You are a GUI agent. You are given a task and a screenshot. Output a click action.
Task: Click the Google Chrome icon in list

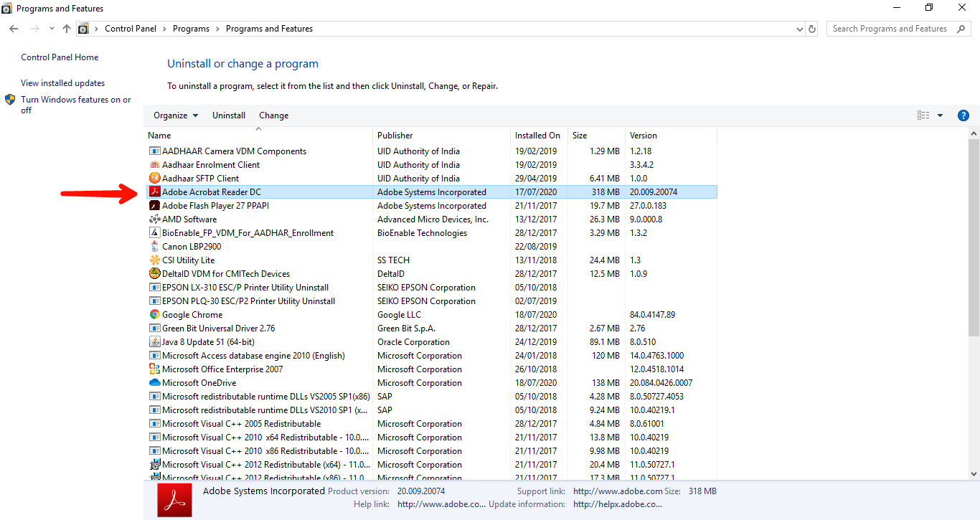[x=154, y=315]
